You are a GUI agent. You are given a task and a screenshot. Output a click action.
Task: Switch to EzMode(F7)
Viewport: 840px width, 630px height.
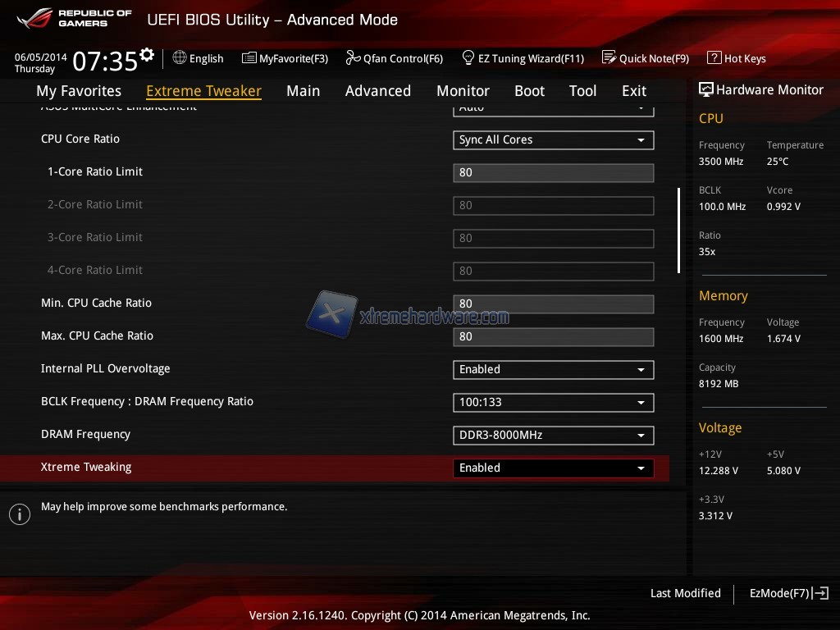point(788,593)
